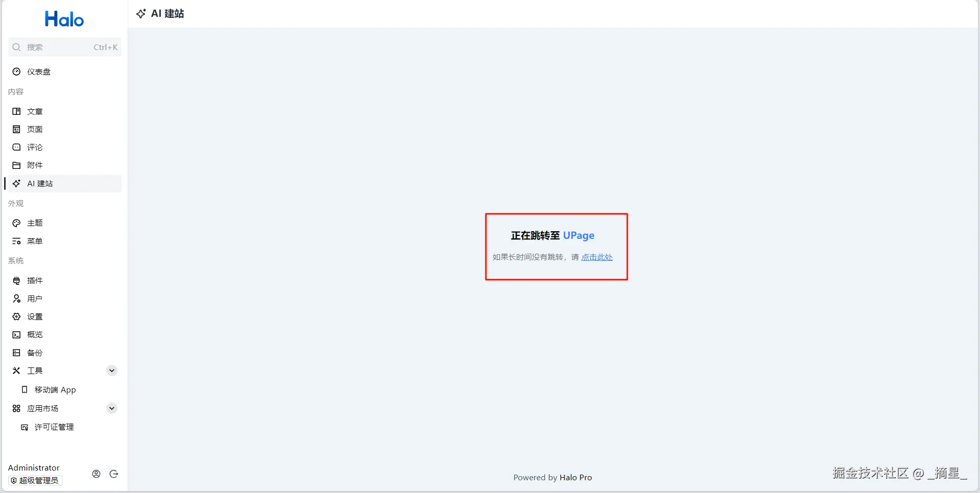Navigate to 评论 comments
The height and width of the screenshot is (493, 980).
[64, 147]
